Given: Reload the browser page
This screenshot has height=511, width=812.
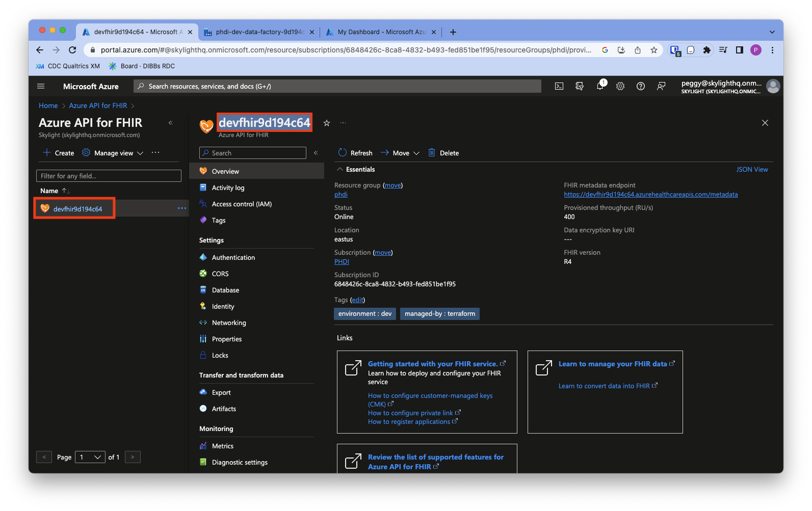Looking at the screenshot, I should [72, 50].
